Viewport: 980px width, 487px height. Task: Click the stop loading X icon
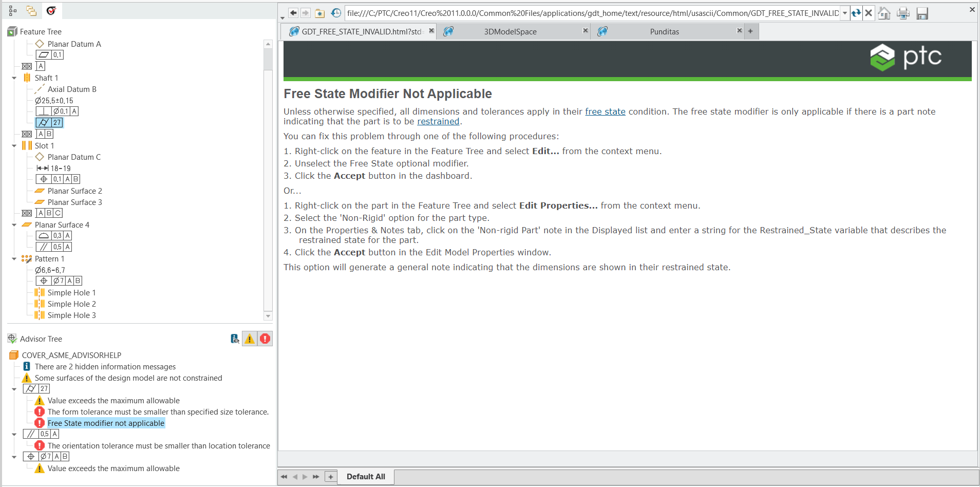(869, 13)
